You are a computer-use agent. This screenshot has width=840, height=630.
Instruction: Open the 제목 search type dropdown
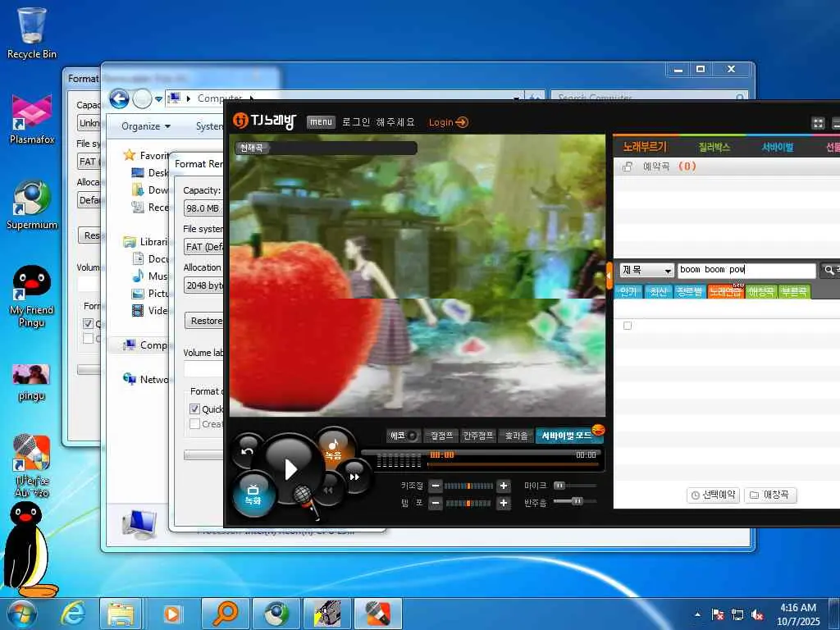click(646, 270)
